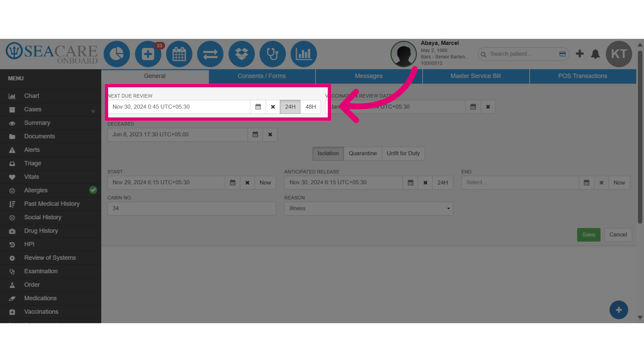Open the calendar icon in top toolbar

click(x=179, y=54)
